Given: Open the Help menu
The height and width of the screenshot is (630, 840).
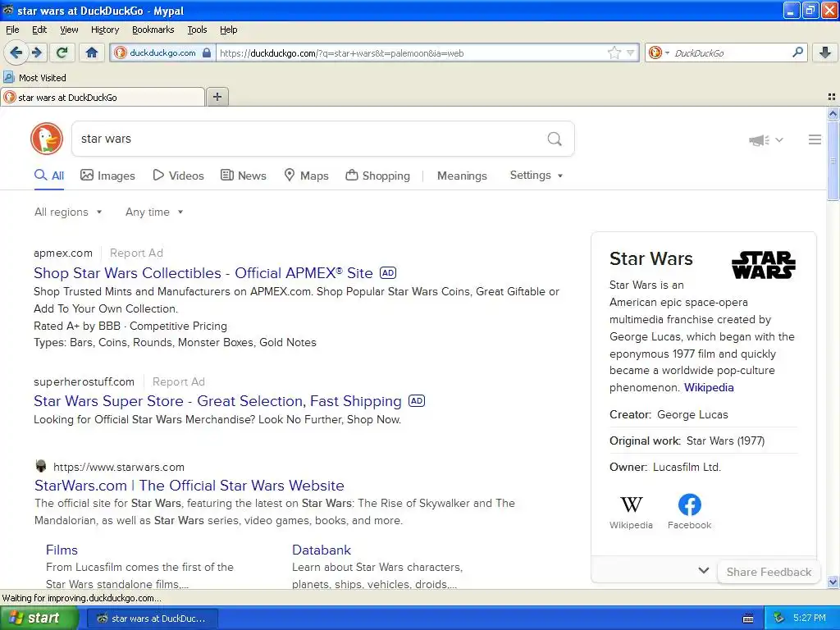Looking at the screenshot, I should [228, 30].
